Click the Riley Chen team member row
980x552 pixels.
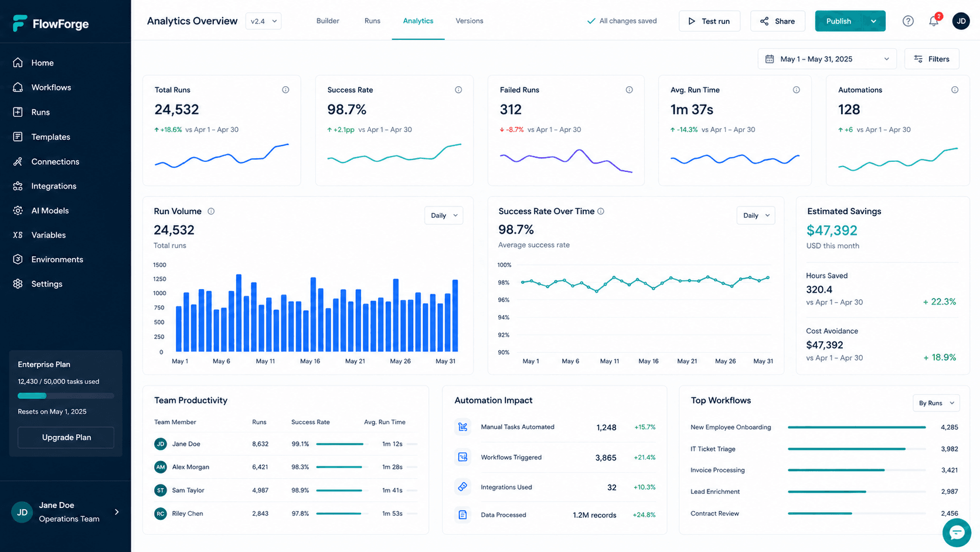285,514
